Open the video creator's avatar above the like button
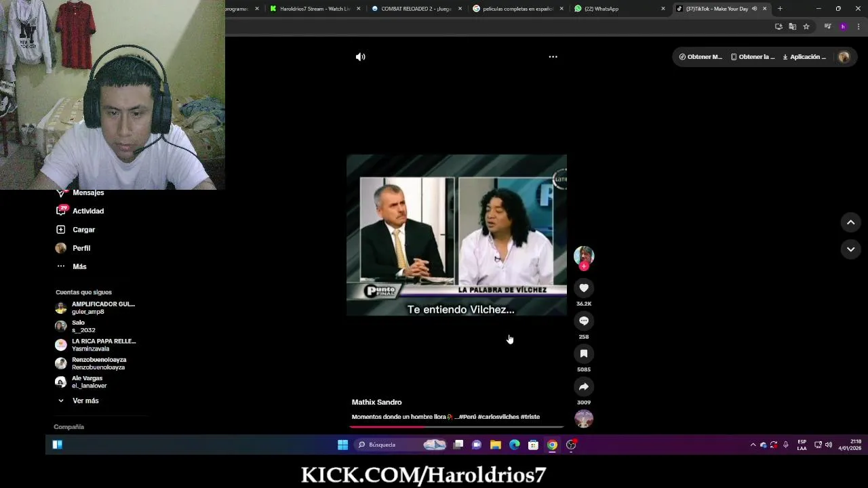Screen dimensions: 868x488 point(584,256)
